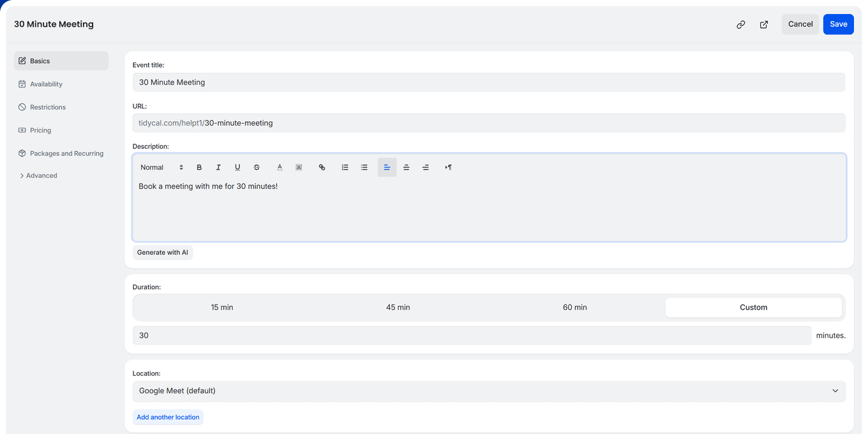Open booking page in new tab icon
Viewport: 868px width, 434px height.
pyautogui.click(x=763, y=24)
